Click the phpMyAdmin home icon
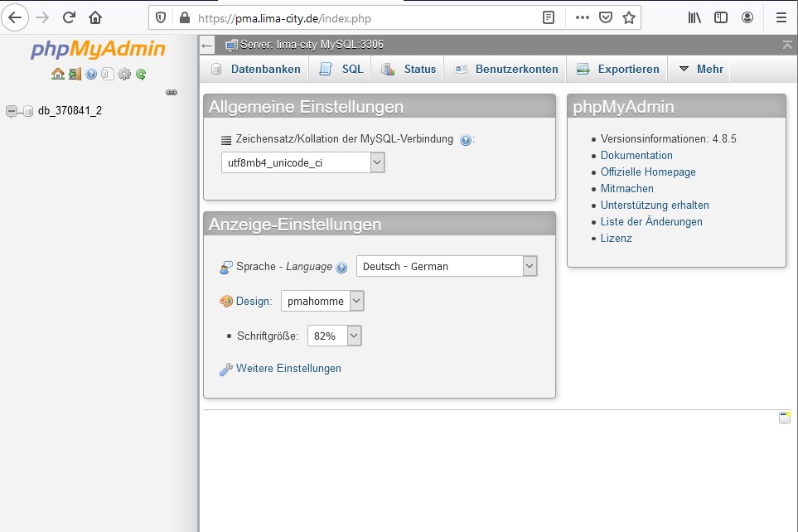Screen dimensions: 798x532 click(x=57, y=74)
